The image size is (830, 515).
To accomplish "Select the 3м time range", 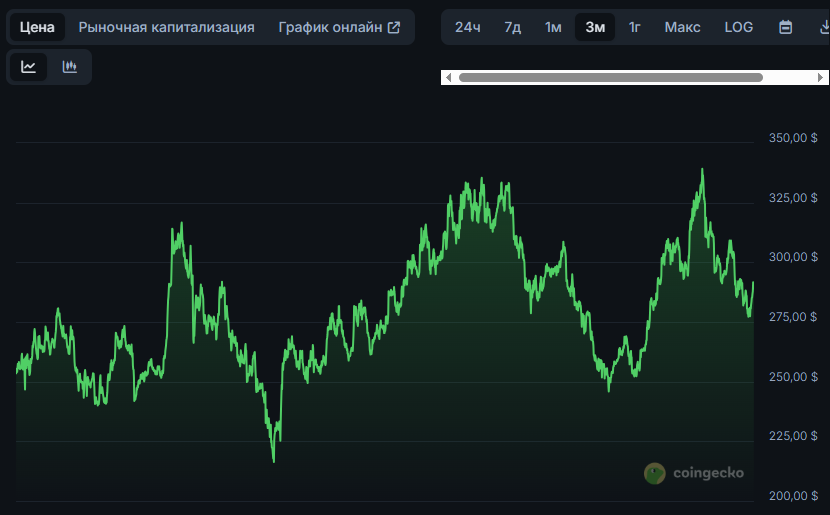I will [x=595, y=27].
